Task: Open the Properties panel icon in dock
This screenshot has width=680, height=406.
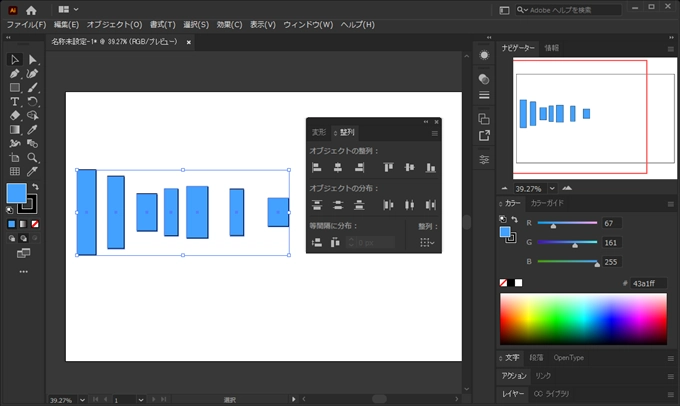Action: point(484,159)
